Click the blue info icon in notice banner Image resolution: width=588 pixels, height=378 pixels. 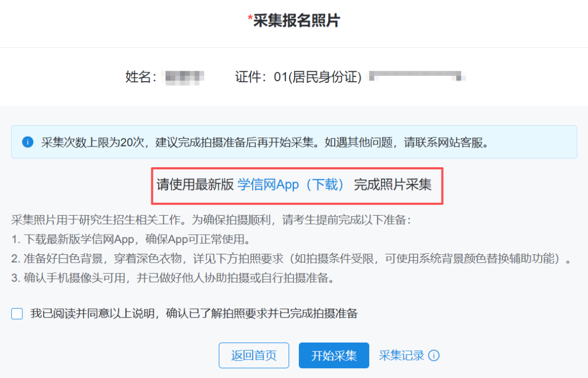coord(28,142)
